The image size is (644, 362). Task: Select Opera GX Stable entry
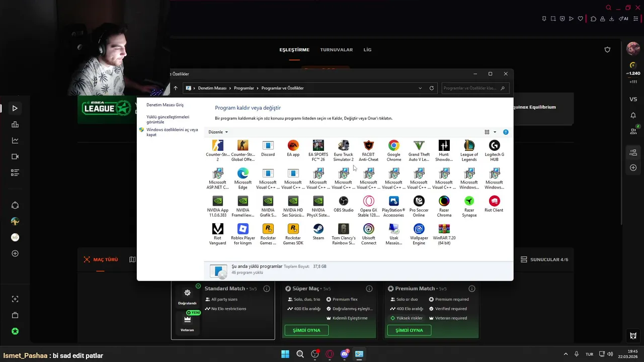click(x=368, y=206)
